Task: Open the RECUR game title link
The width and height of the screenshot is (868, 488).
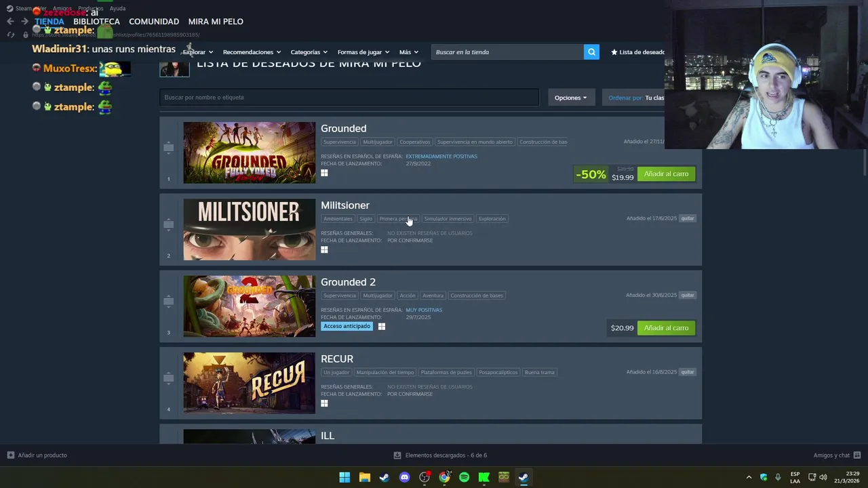Action: (337, 359)
